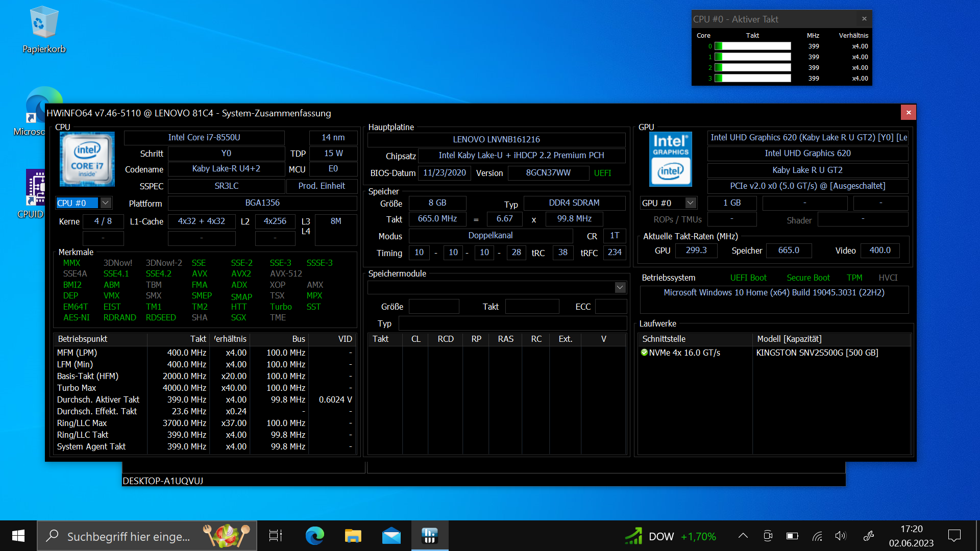Expand the GPU #0 selector dropdown
The width and height of the screenshot is (980, 551).
click(690, 203)
